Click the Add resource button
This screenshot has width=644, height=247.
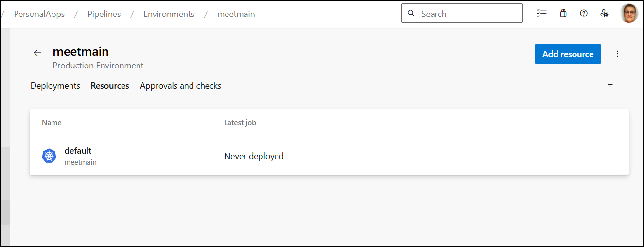coord(568,54)
